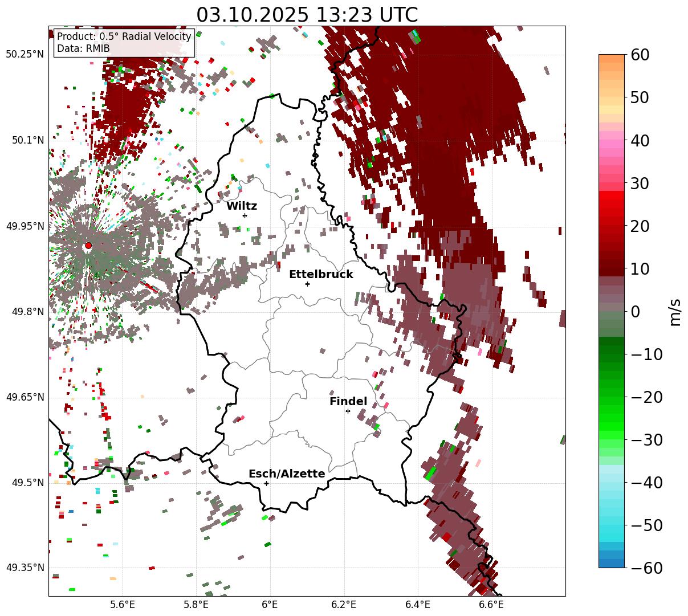Click the colorbar tick label −60

647,568
